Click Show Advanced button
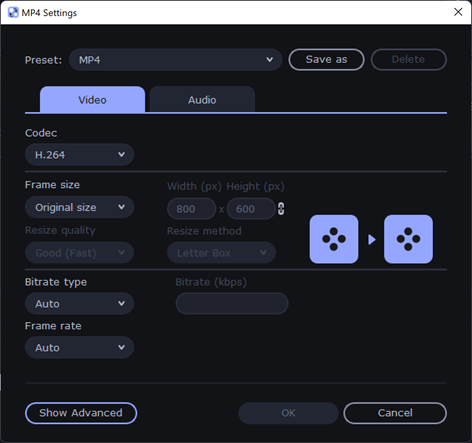Screen dimensions: 472x443 click(81, 413)
